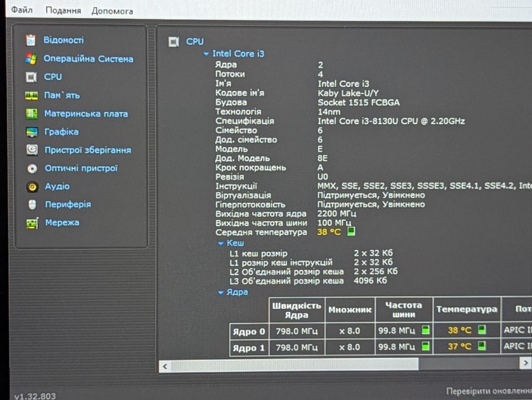532x400 pixels.
Task: Open the Файл menu
Action: click(22, 10)
